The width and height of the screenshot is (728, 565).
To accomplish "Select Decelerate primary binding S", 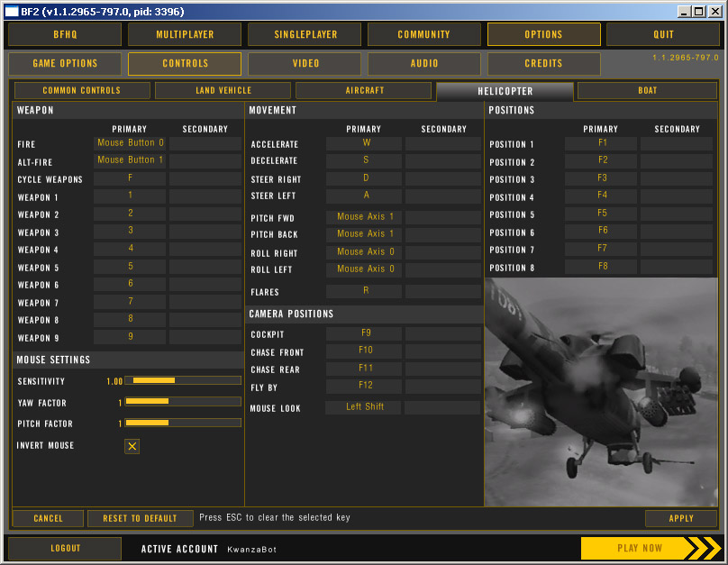I will point(364,160).
